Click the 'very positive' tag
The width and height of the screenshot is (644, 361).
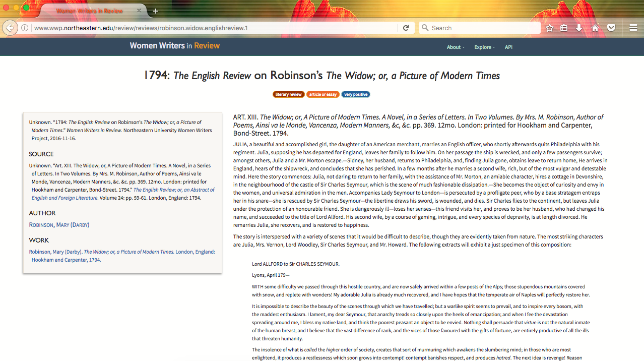point(356,94)
